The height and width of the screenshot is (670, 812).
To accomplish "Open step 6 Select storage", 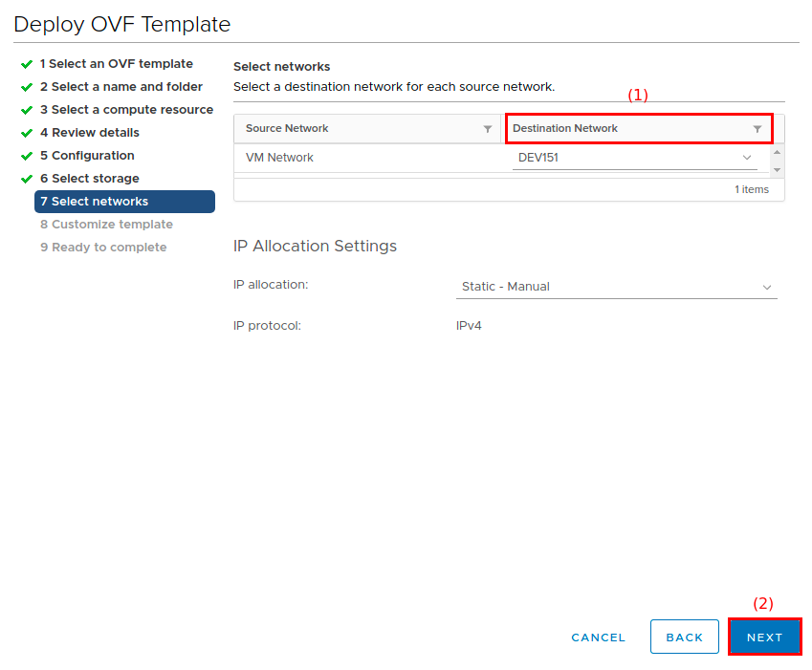I will (89, 179).
